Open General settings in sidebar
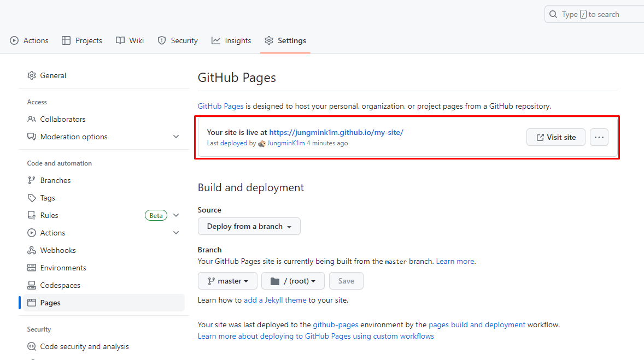Viewport: 644px width, 360px height. [x=104, y=75]
